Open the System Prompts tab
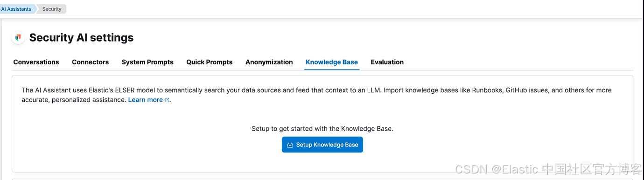Image resolution: width=644 pixels, height=180 pixels. (147, 62)
